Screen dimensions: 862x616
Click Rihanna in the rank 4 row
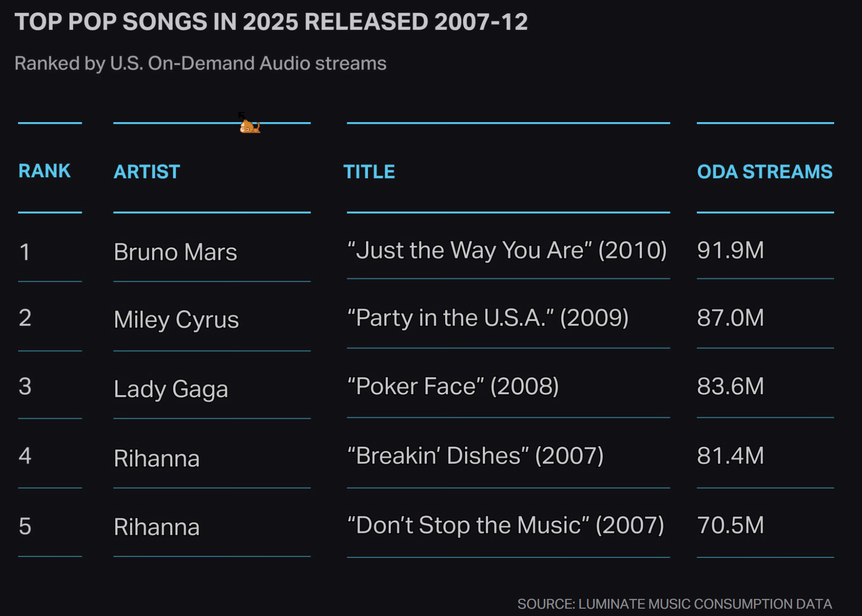click(x=157, y=458)
